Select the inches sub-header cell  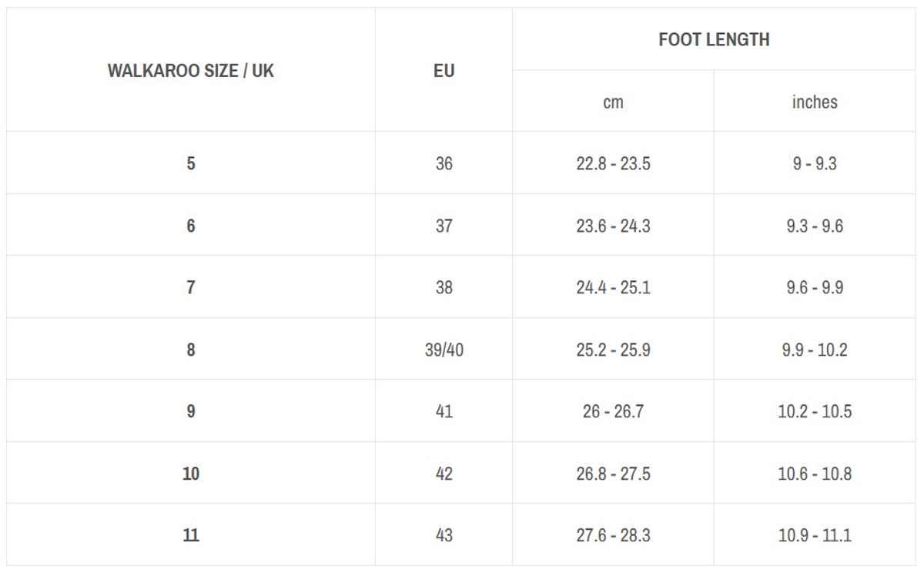coord(814,102)
